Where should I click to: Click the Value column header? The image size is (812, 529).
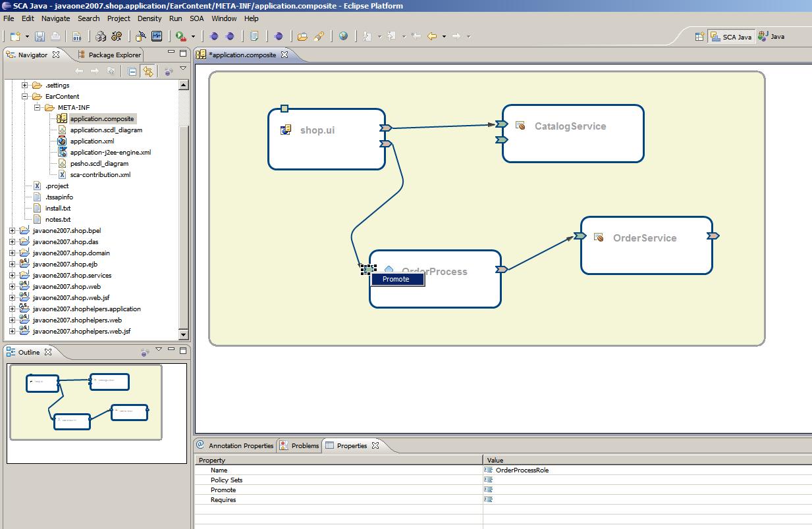(648, 460)
